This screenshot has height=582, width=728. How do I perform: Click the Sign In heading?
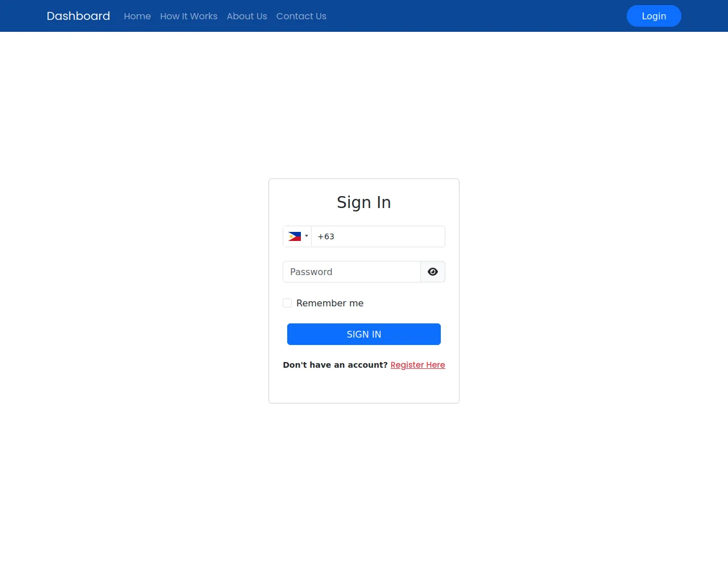click(364, 202)
